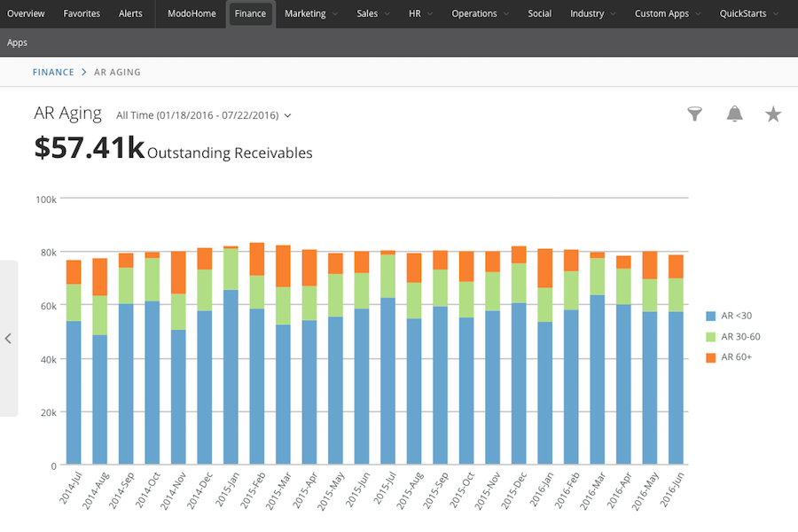Expand the Operations menu dropdown
Image resolution: width=798 pixels, height=532 pixels.
click(480, 13)
